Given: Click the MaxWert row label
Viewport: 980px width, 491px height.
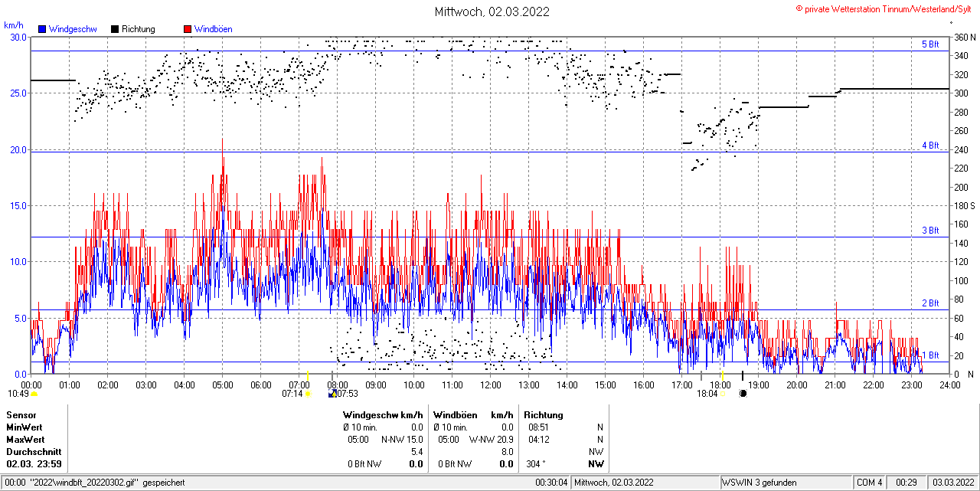Looking at the screenshot, I should click(x=26, y=440).
